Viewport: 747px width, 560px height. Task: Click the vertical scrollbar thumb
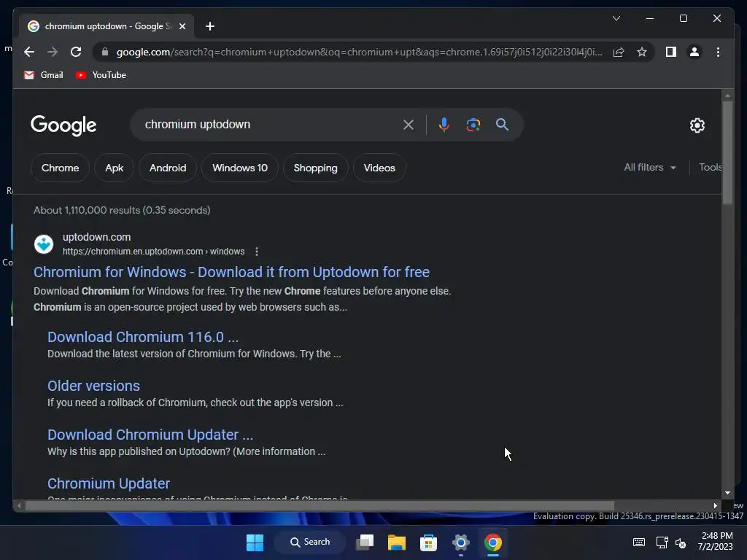(727, 152)
